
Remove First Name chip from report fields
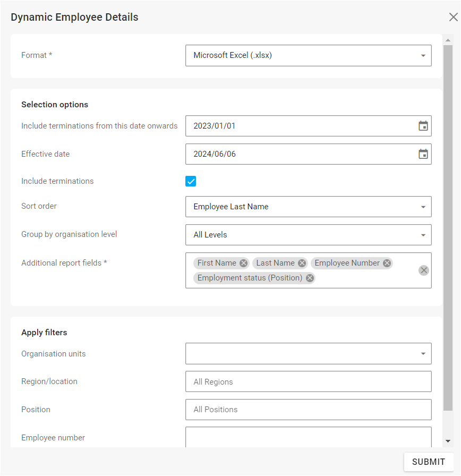[243, 263]
